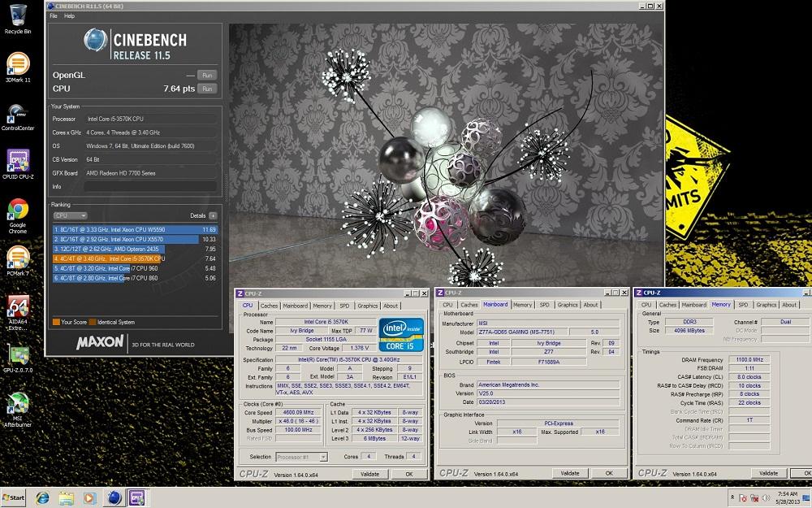This screenshot has width=812, height=508.
Task: Open the CPU ranking type dropdown
Action: pyautogui.click(x=70, y=215)
